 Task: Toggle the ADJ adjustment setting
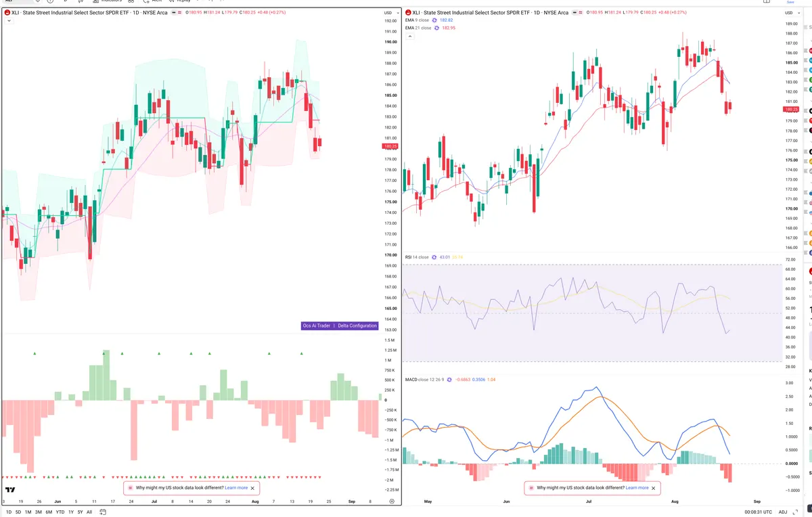pyautogui.click(x=783, y=512)
